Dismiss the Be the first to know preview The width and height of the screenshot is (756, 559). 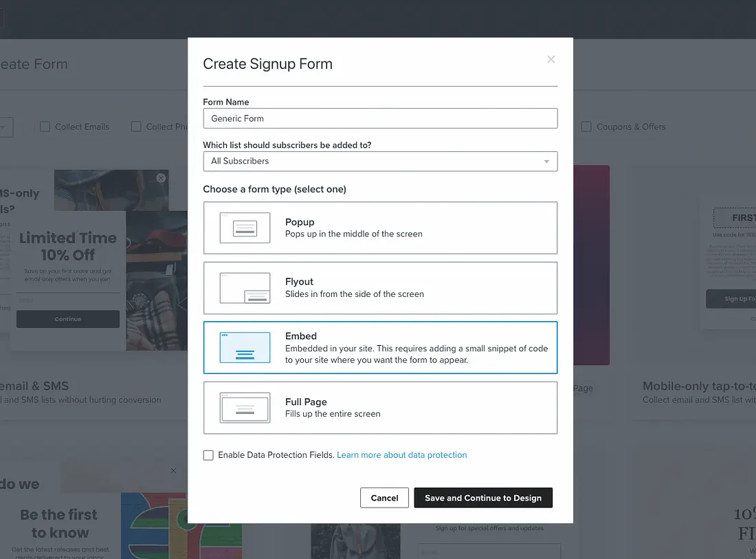pos(173,471)
